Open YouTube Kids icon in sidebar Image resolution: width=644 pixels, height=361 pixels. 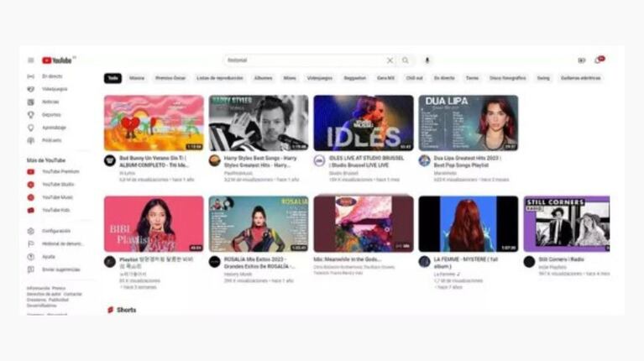[31, 210]
